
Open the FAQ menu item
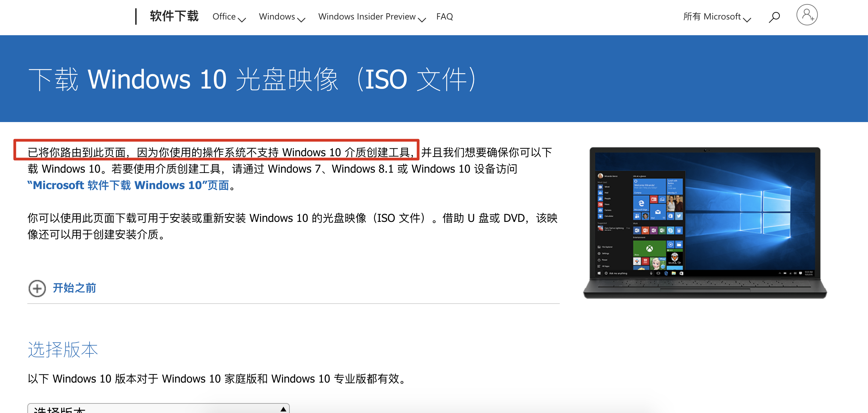(444, 16)
